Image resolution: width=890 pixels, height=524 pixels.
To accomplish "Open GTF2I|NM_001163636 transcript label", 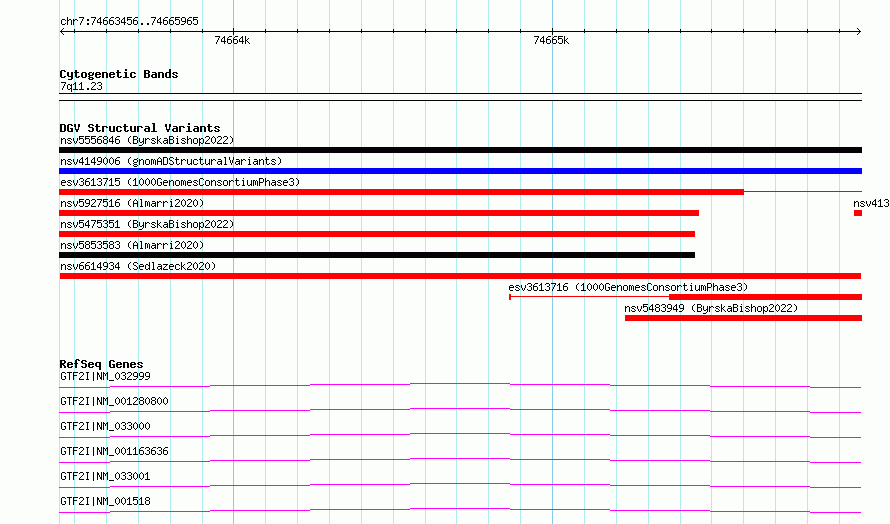I will pyautogui.click(x=114, y=451).
